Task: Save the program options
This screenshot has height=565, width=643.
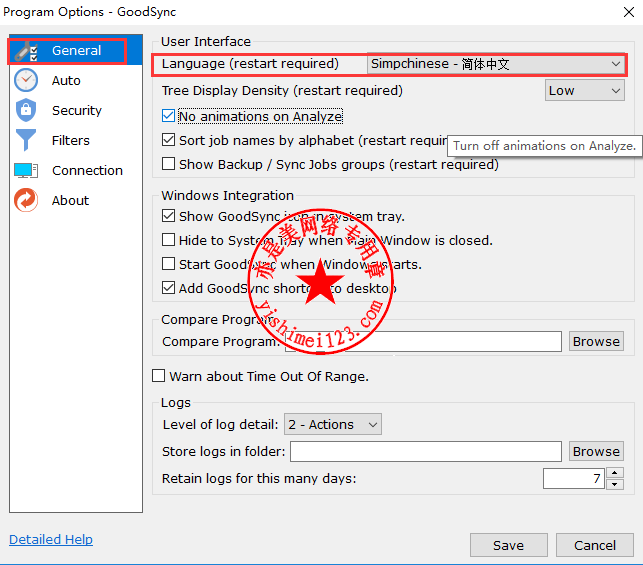Action: pyautogui.click(x=508, y=545)
